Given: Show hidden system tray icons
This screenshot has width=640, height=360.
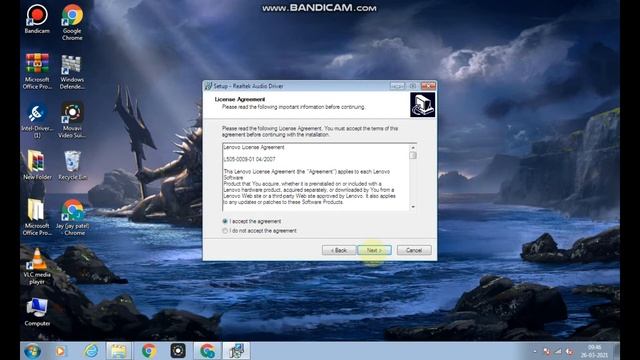Looking at the screenshot, I should pyautogui.click(x=535, y=351).
